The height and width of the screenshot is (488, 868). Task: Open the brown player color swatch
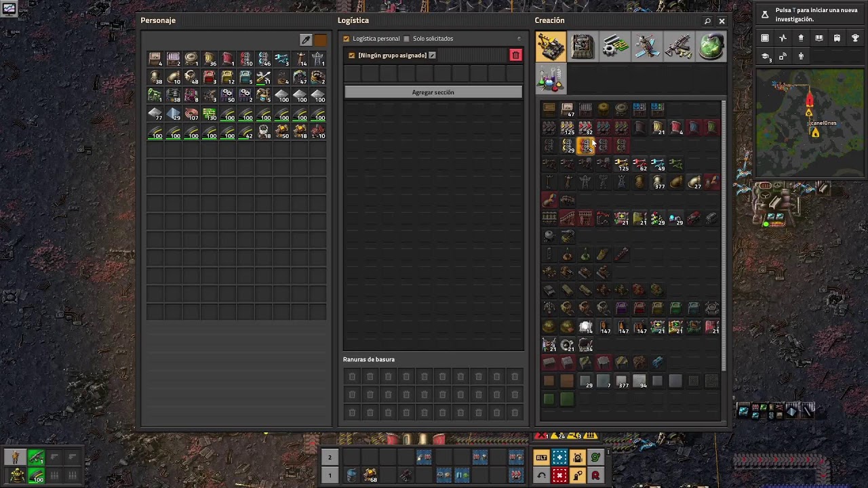320,40
